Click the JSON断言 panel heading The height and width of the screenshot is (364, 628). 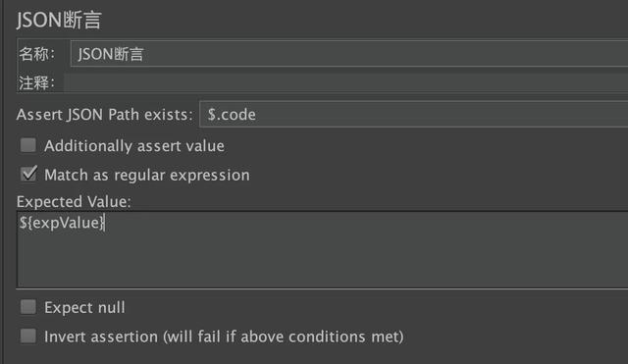point(59,20)
